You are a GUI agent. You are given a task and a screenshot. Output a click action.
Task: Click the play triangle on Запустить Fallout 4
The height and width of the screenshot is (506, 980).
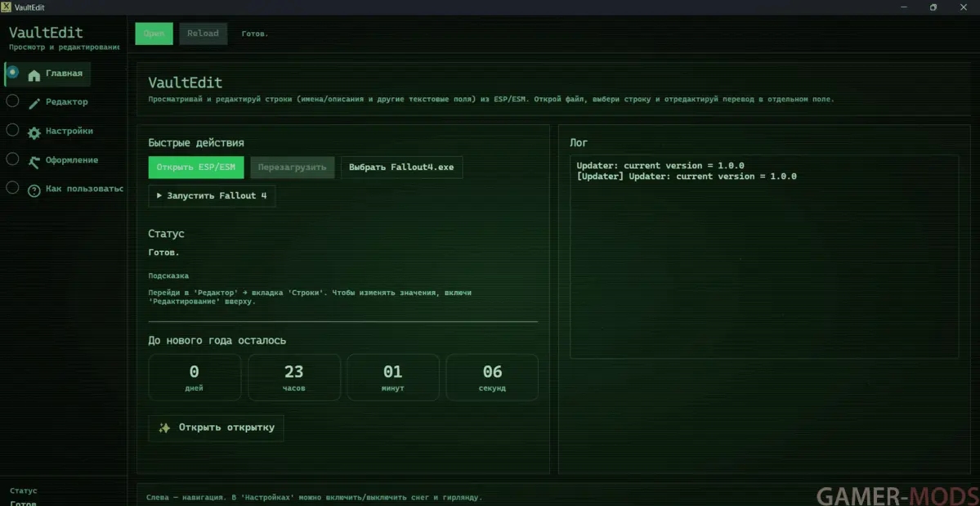[x=159, y=196]
